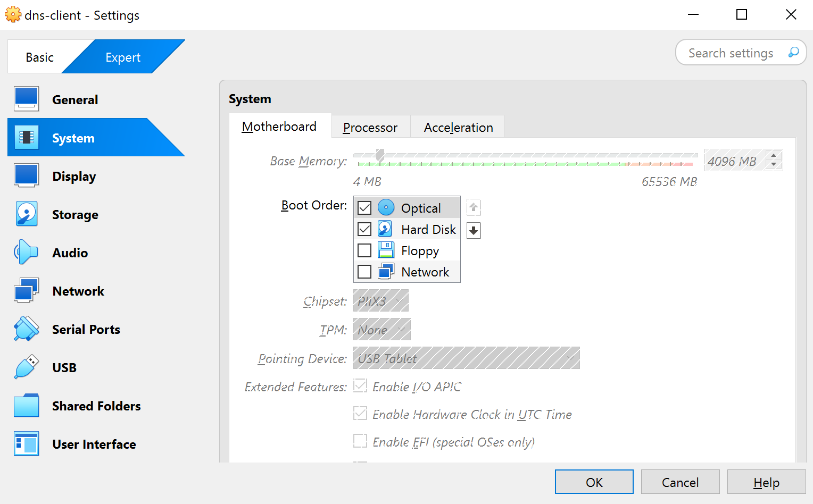The width and height of the screenshot is (813, 504).
Task: Click the Network monitors icon in sidebar
Action: pyautogui.click(x=27, y=291)
